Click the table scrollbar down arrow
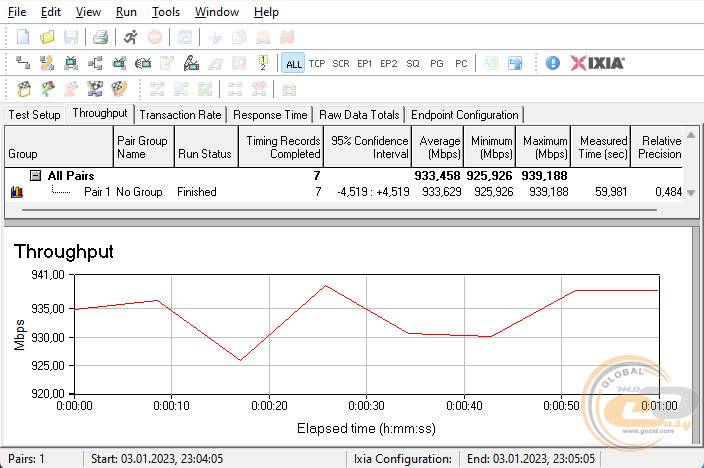Screen dimensions: 704x468 pos(691,193)
